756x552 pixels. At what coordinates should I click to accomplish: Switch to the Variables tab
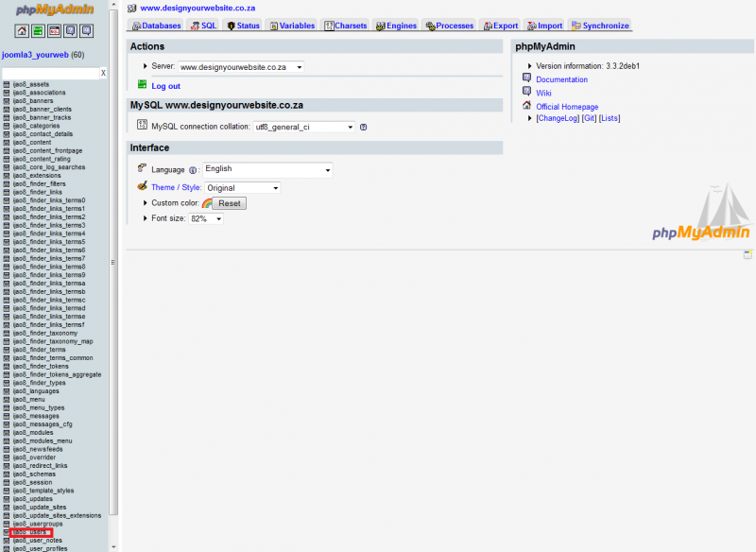pyautogui.click(x=292, y=26)
